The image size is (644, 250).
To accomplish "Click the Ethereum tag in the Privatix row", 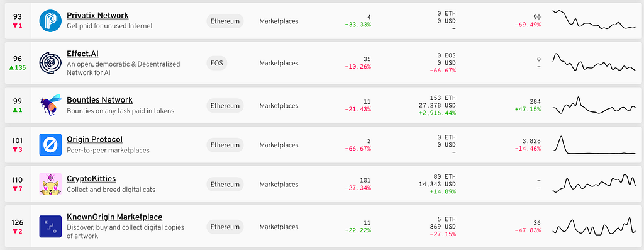I will point(225,21).
